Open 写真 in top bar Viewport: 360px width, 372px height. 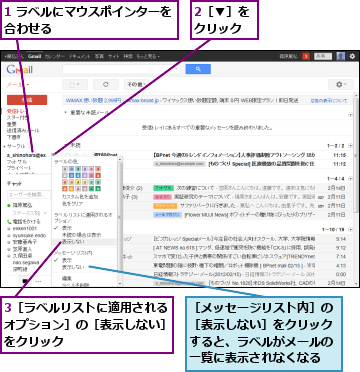(99, 57)
